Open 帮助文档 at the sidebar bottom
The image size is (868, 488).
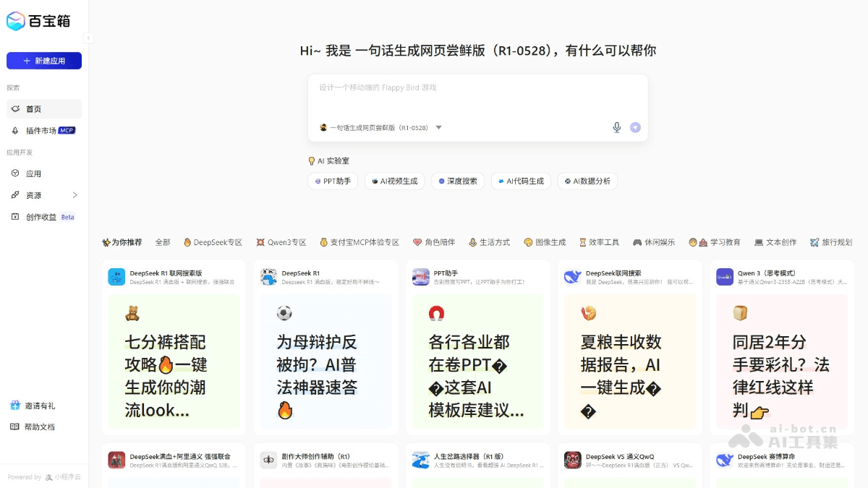click(33, 427)
